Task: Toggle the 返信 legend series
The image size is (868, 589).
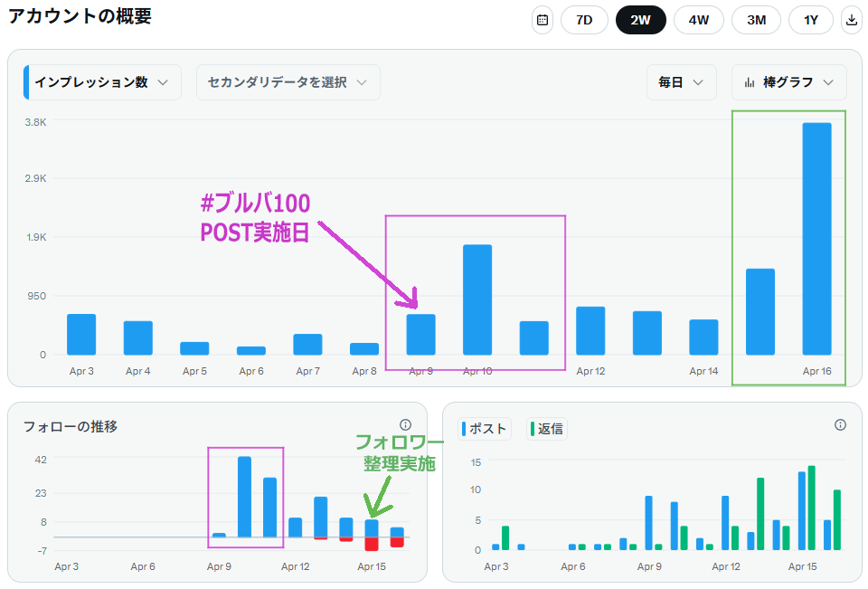Action: point(547,429)
